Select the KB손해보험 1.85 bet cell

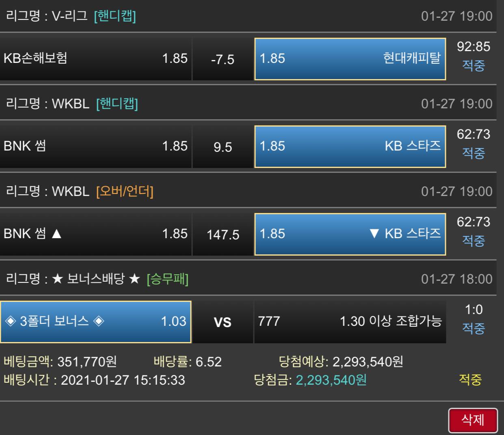(95, 59)
